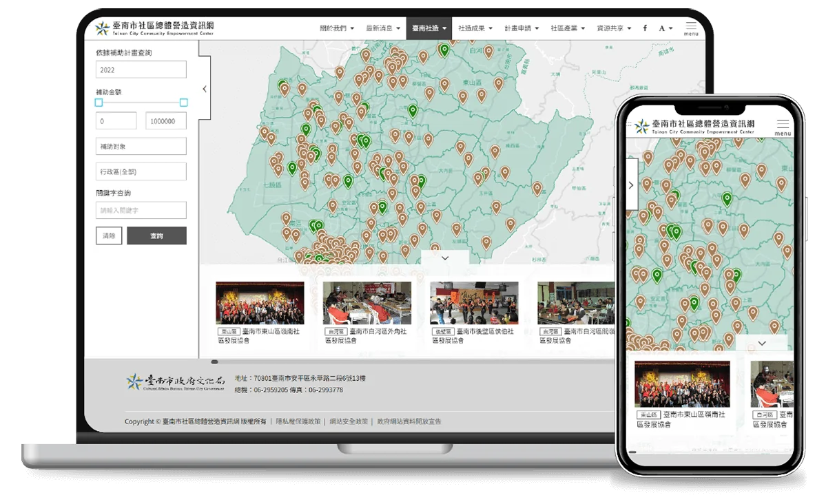Focus the 請輸入關鍵字 keyword field
The image size is (826, 504).
click(141, 210)
